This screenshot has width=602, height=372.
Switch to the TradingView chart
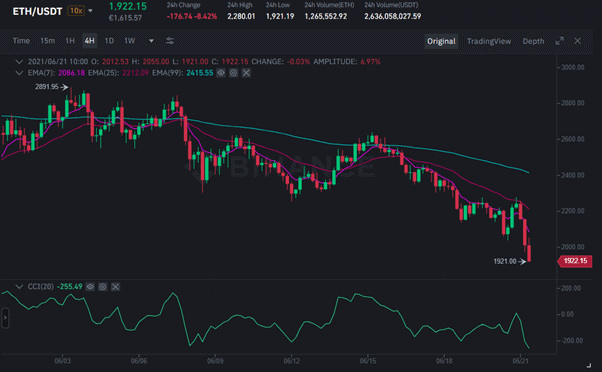click(x=489, y=41)
